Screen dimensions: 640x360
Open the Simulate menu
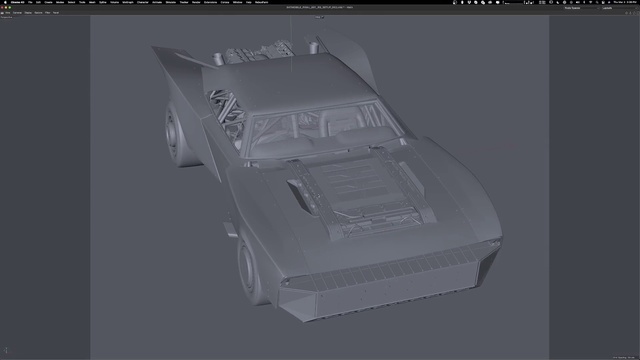[x=171, y=2]
